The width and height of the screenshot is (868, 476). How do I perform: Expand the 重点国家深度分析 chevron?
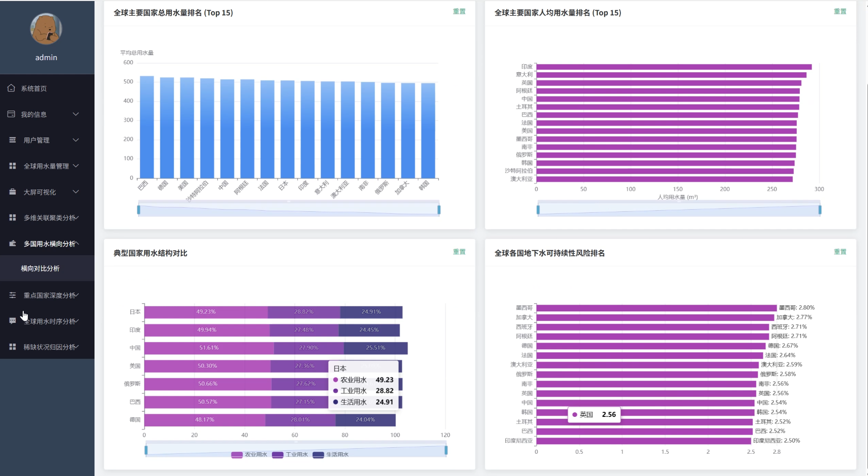[x=77, y=295]
